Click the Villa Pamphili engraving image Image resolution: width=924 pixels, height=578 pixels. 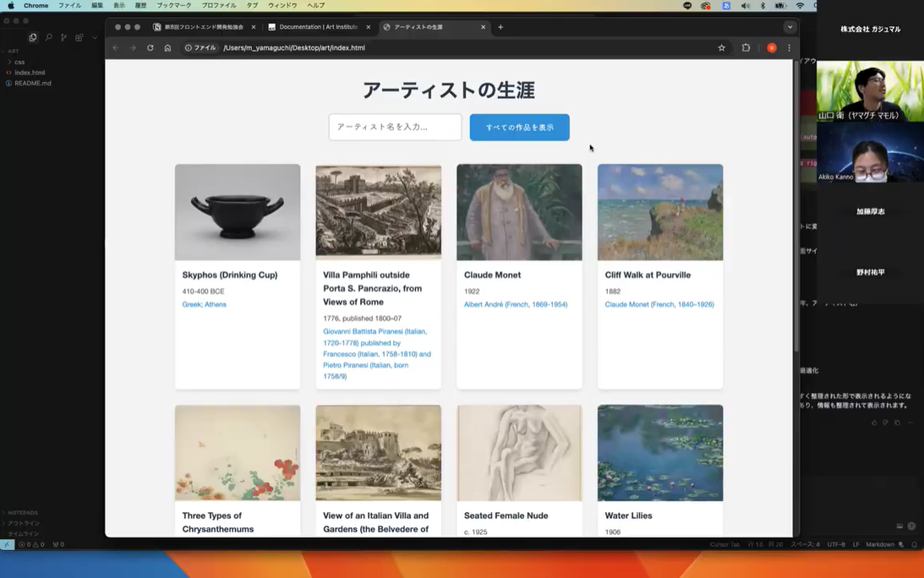[379, 212]
